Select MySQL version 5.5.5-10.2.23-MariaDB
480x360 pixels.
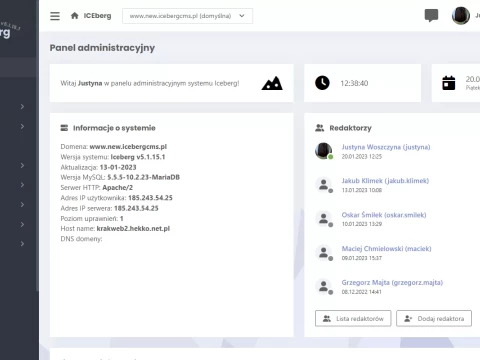click(x=143, y=177)
